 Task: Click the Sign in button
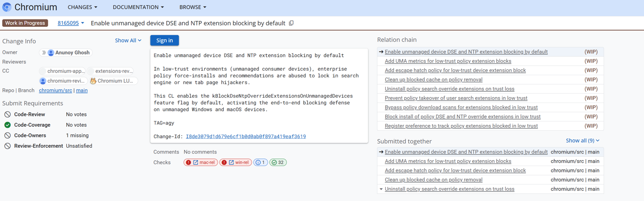coord(165,40)
